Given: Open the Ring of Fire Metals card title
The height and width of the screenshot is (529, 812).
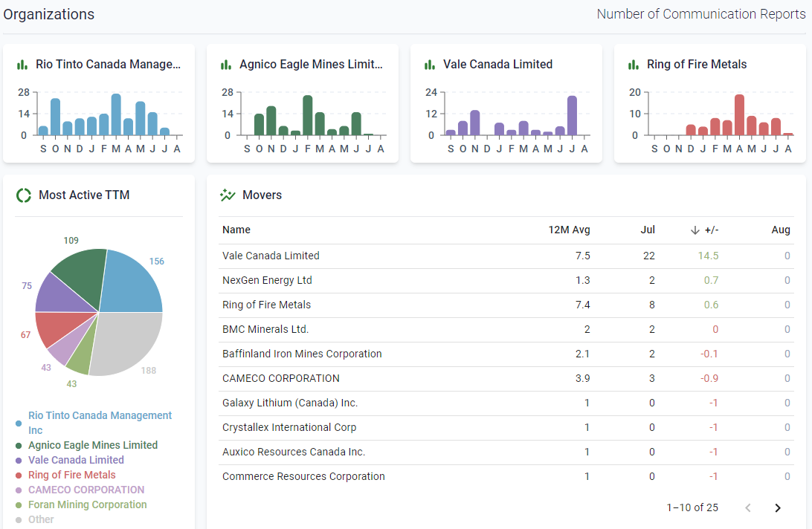Looking at the screenshot, I should click(697, 64).
